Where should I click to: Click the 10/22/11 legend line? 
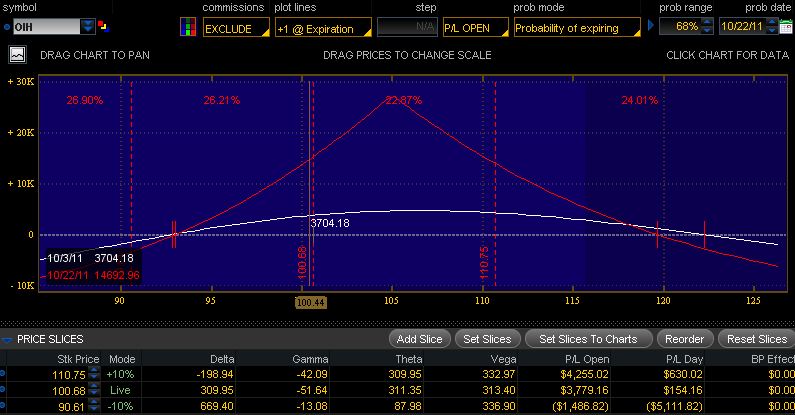click(93, 276)
